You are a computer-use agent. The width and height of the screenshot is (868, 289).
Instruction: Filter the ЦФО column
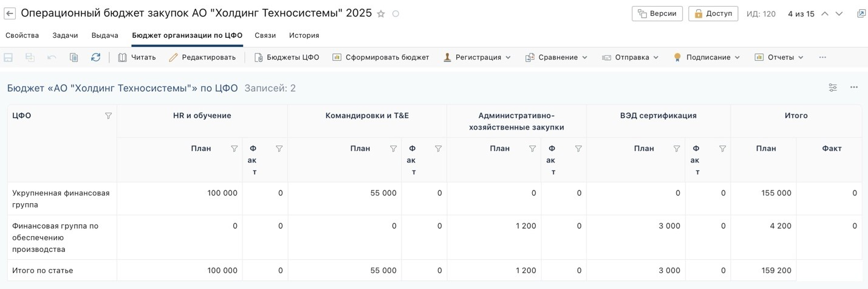tap(108, 116)
